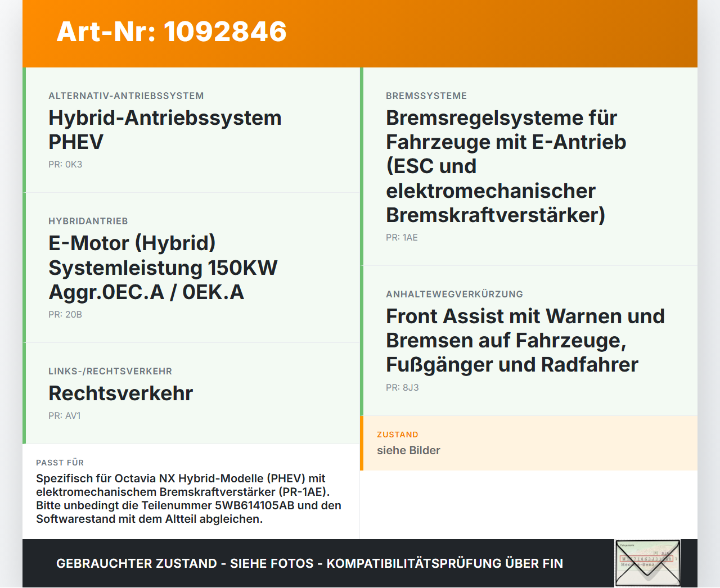Click the ANHALTEWEGVERKÜRZUNG label
Screen dimensions: 720x588
(x=454, y=295)
